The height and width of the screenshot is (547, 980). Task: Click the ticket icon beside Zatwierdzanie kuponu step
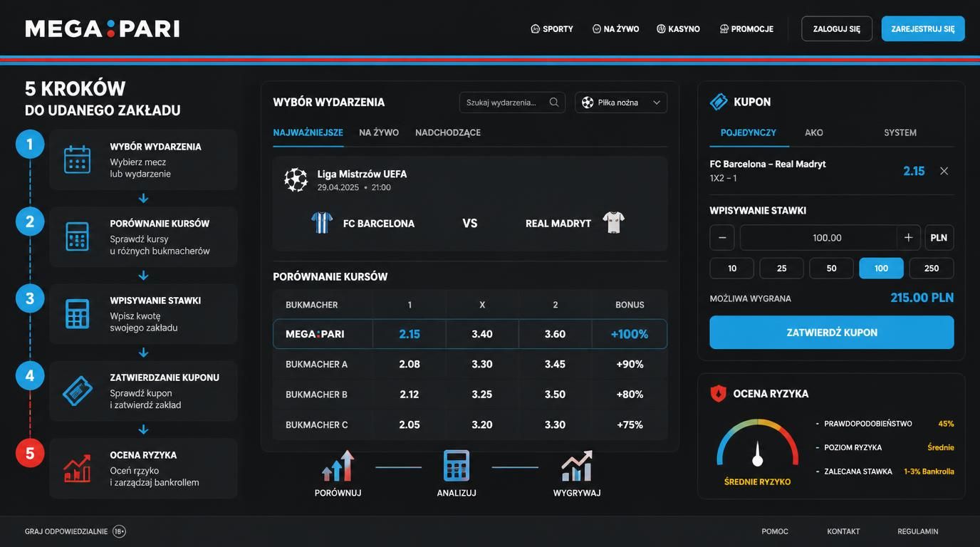77,391
